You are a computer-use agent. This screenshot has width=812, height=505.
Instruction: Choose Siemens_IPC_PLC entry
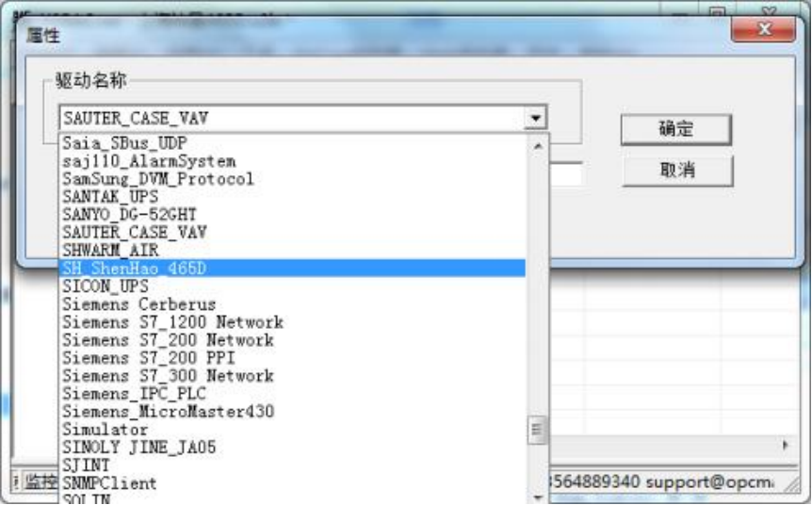pyautogui.click(x=293, y=394)
